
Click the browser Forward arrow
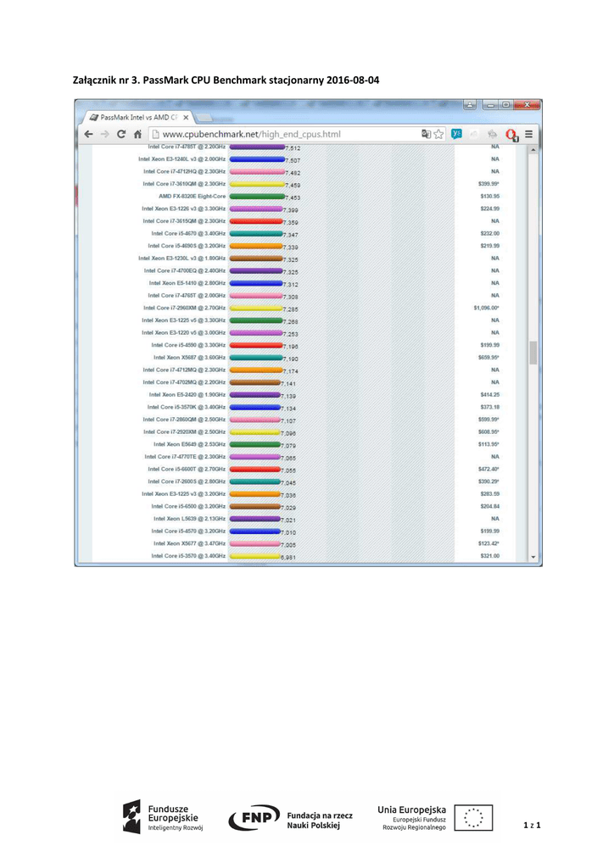tap(104, 134)
